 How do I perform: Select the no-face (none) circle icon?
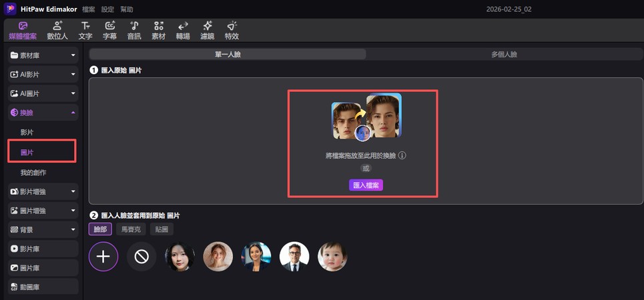pos(141,257)
